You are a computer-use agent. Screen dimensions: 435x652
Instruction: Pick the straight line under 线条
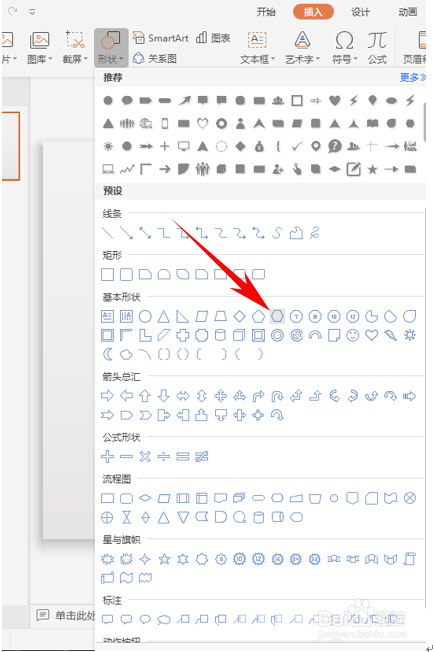108,233
